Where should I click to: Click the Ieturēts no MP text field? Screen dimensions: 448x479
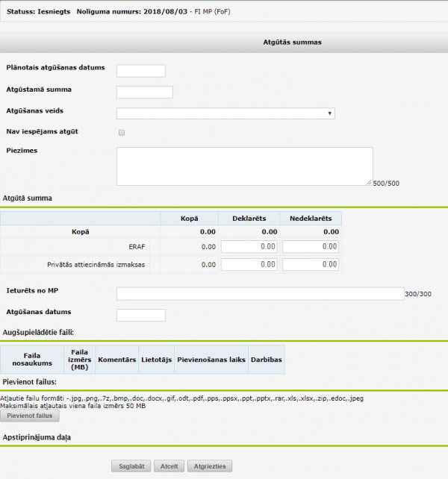coord(259,294)
